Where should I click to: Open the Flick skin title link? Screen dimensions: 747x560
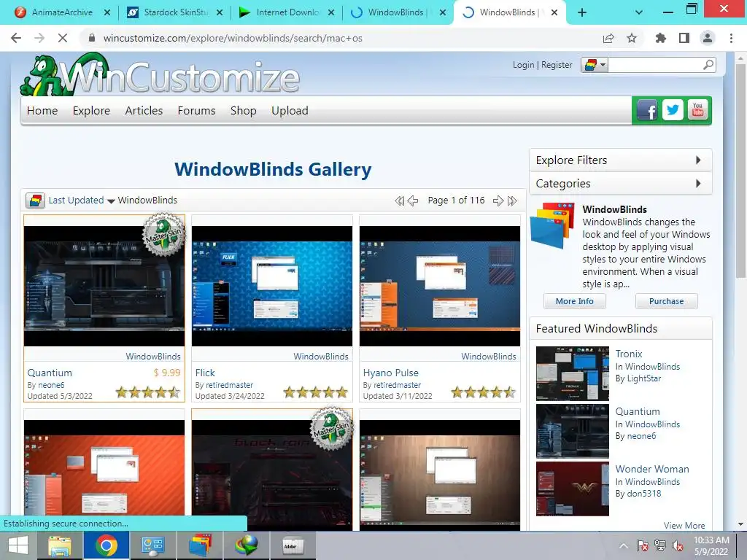[x=205, y=373]
